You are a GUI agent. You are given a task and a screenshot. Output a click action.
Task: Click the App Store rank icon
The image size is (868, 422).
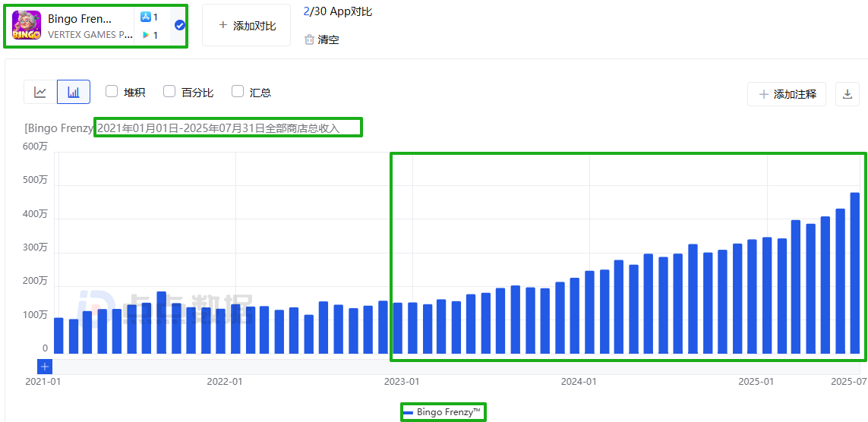coord(146,17)
